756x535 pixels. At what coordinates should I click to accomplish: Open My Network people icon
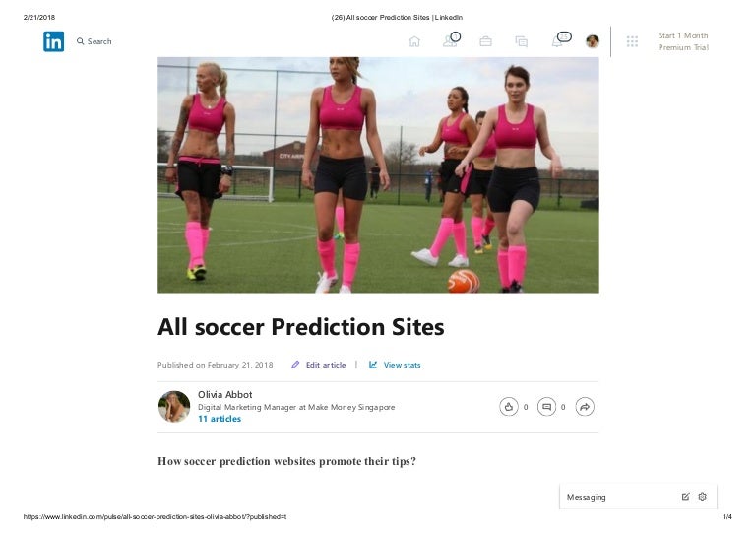450,41
